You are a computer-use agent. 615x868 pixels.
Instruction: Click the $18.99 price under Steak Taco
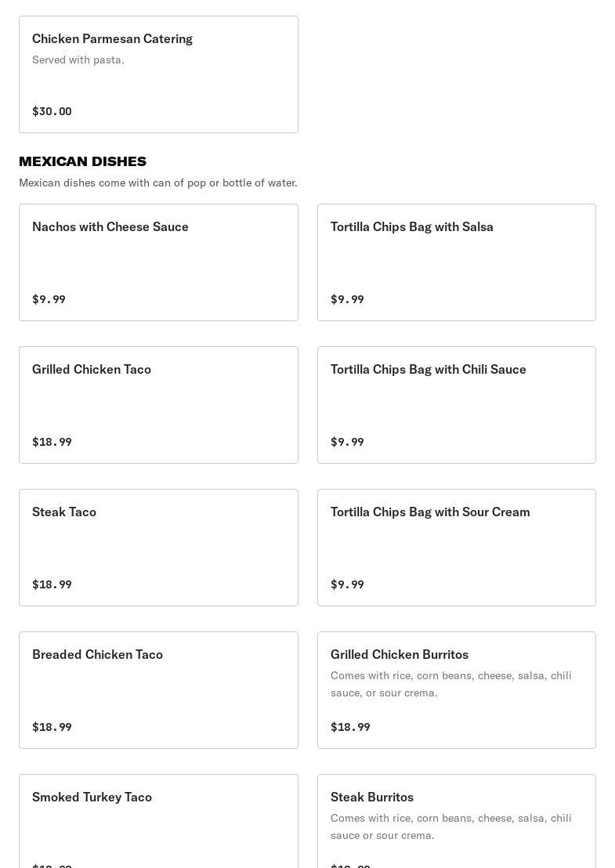52,584
